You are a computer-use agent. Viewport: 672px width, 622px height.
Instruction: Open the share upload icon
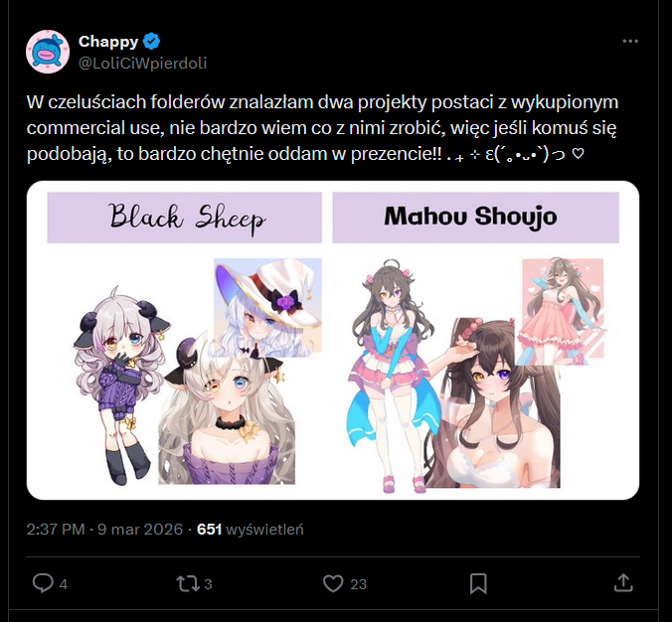(623, 583)
